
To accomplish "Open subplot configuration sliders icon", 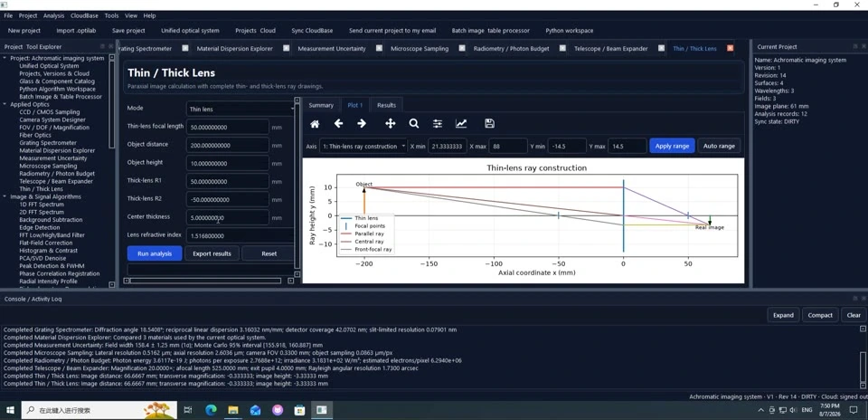I will pyautogui.click(x=438, y=124).
